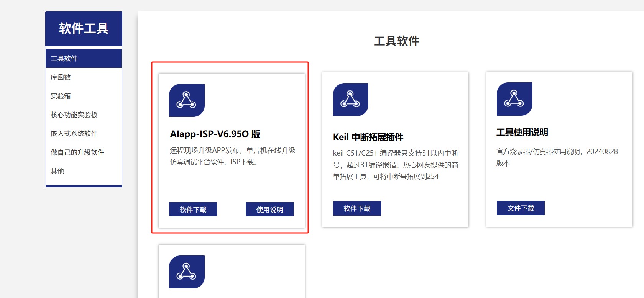Click 使用说明 button for AIapp-ISP
Screen dimensions: 644x298
point(269,210)
